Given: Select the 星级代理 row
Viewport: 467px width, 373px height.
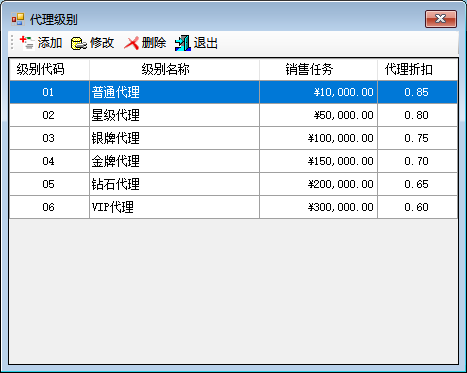Looking at the screenshot, I should (233, 115).
